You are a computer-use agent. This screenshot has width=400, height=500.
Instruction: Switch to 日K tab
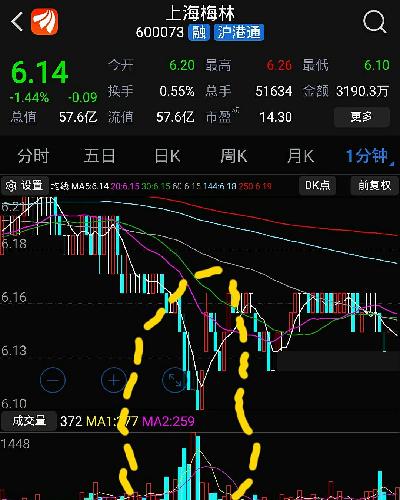click(x=167, y=156)
